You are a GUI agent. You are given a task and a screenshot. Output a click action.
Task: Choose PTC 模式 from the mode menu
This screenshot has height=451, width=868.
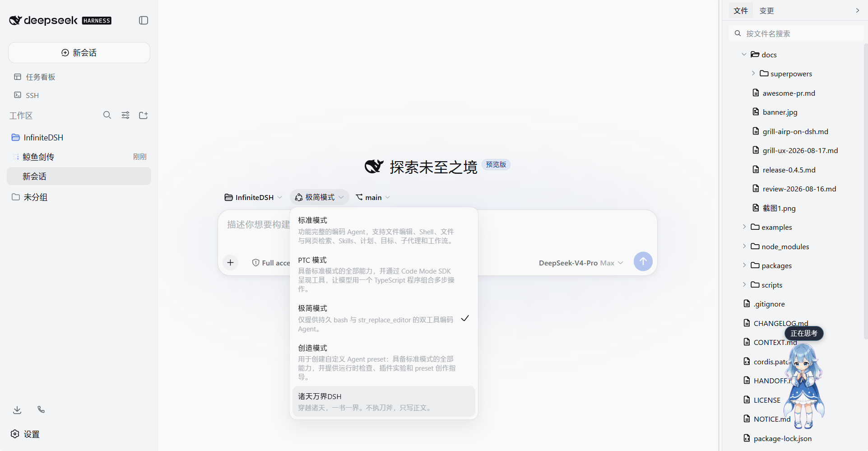click(x=384, y=274)
